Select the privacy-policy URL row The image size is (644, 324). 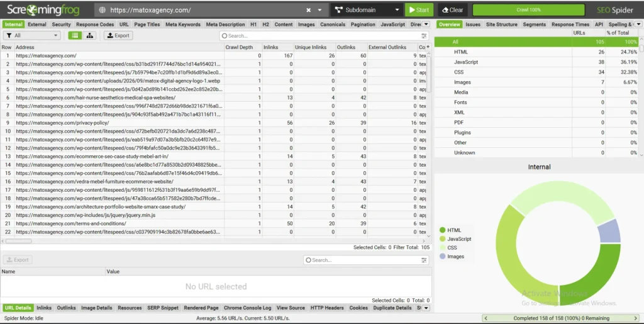(x=214, y=123)
